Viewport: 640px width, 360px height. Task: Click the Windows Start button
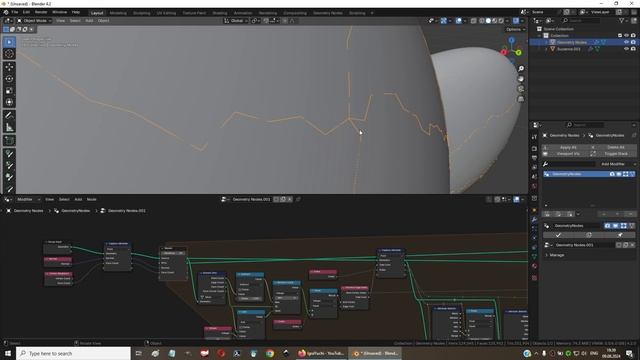7,353
